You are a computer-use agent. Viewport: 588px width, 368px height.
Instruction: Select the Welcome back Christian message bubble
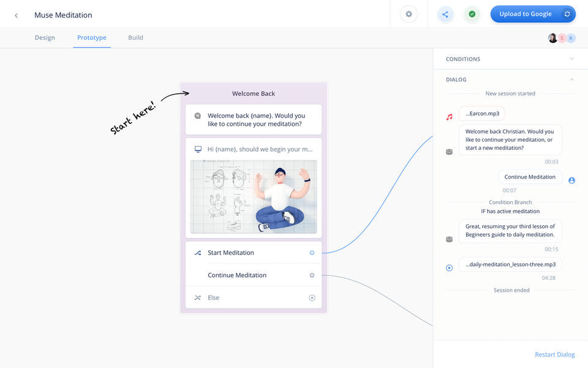point(510,140)
